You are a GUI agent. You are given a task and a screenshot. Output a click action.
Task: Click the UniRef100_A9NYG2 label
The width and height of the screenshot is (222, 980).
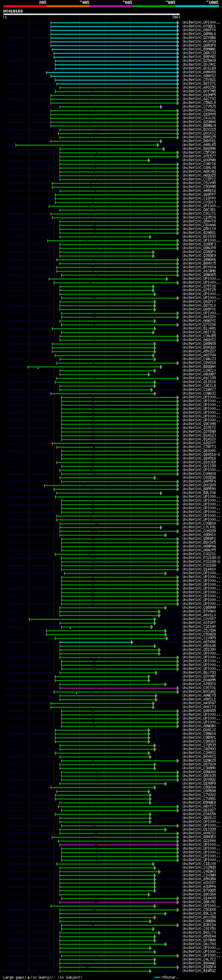tap(199, 76)
